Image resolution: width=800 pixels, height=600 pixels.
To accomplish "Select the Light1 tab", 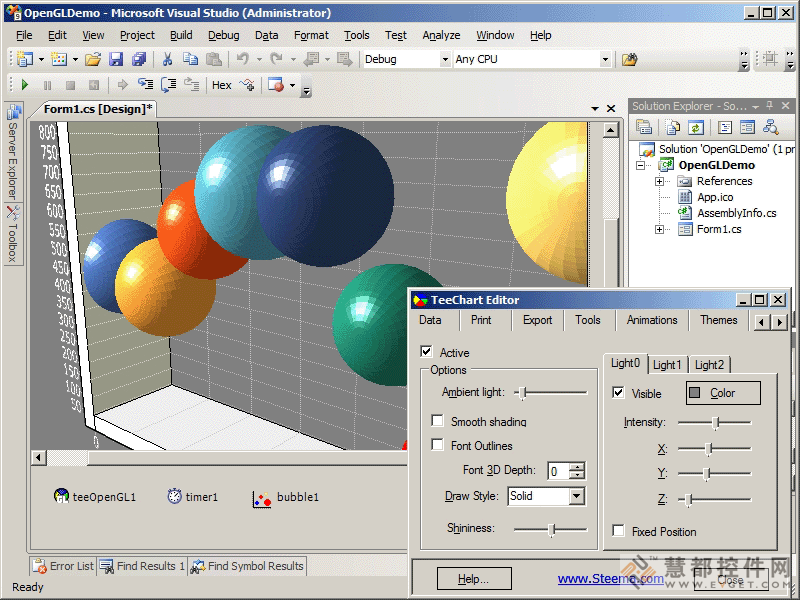I will [667, 365].
